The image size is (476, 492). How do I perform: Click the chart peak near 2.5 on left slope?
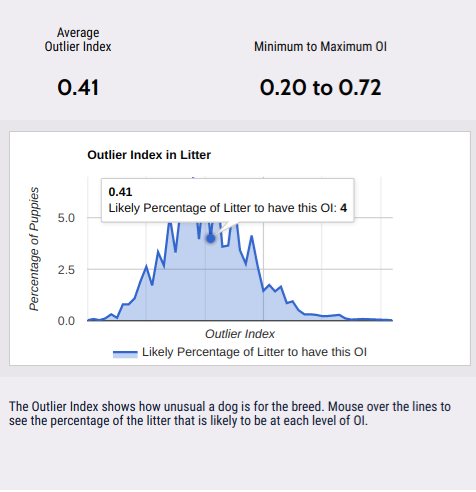point(146,266)
